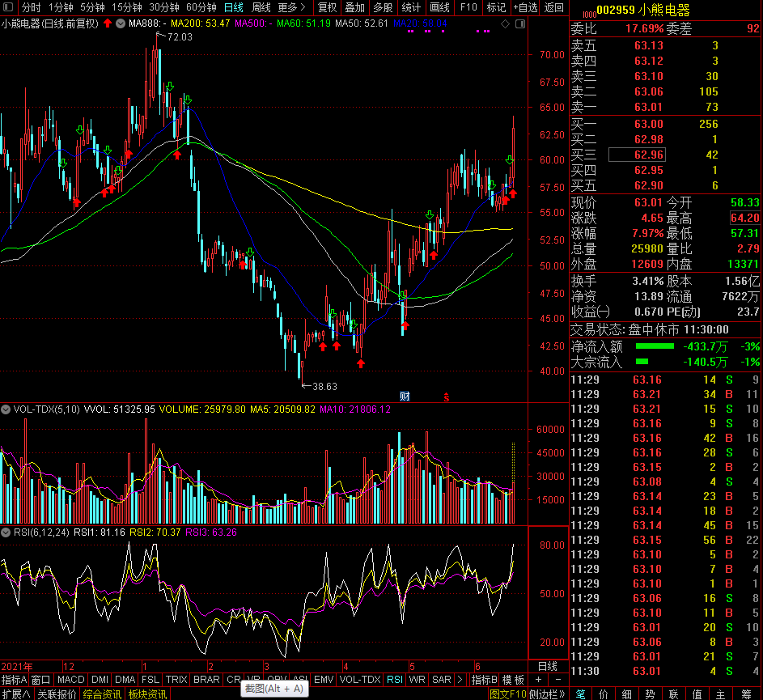This screenshot has width=763, height=700.
Task: Open 综合资讯 news link
Action: point(102,694)
